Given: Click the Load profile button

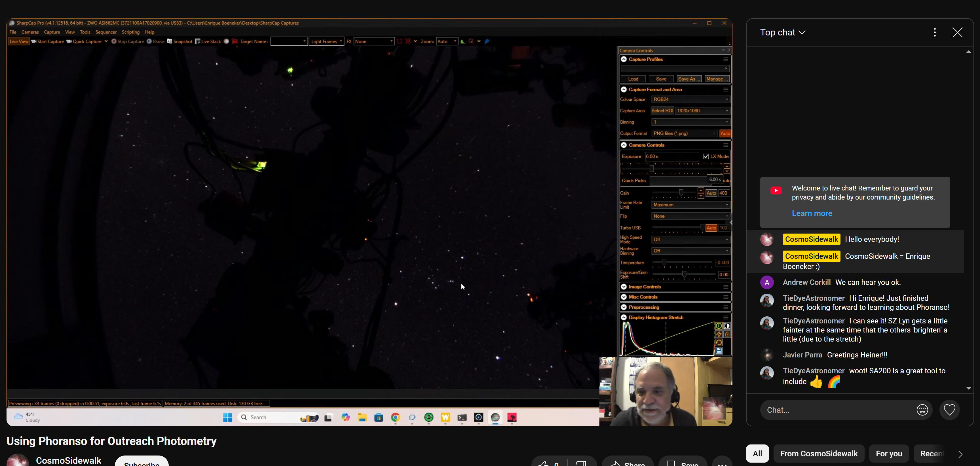Looking at the screenshot, I should point(633,79).
